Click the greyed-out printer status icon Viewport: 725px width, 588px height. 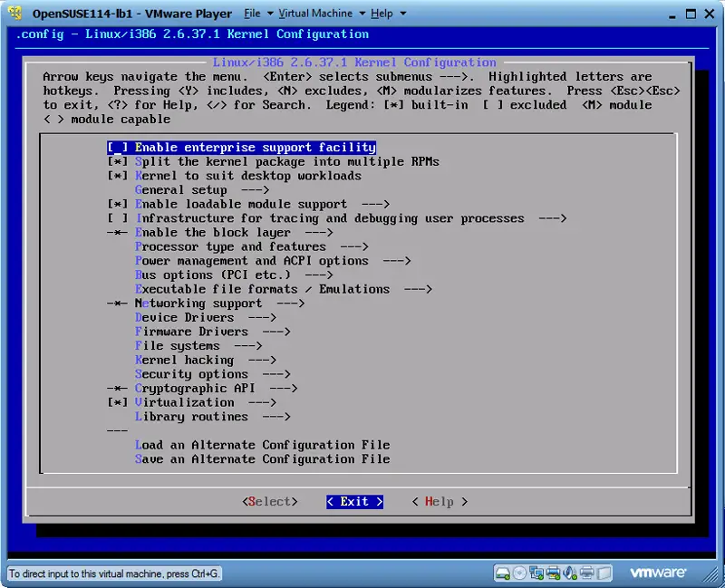pos(586,574)
